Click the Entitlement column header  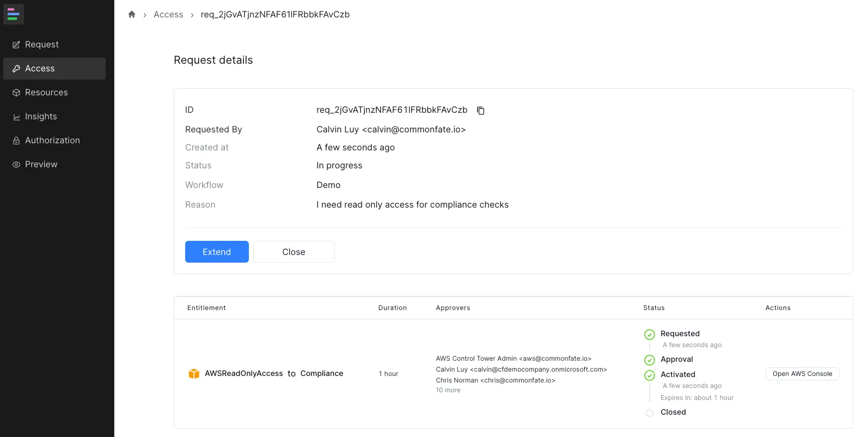pyautogui.click(x=206, y=308)
